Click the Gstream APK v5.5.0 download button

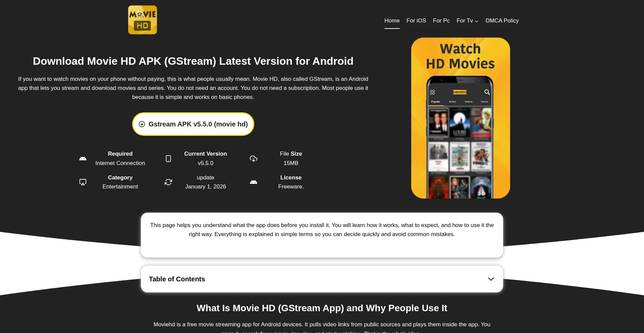point(193,124)
